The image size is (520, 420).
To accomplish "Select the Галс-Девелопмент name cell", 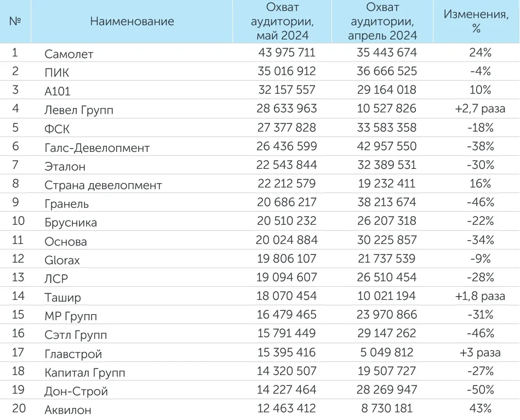I will (x=97, y=147).
